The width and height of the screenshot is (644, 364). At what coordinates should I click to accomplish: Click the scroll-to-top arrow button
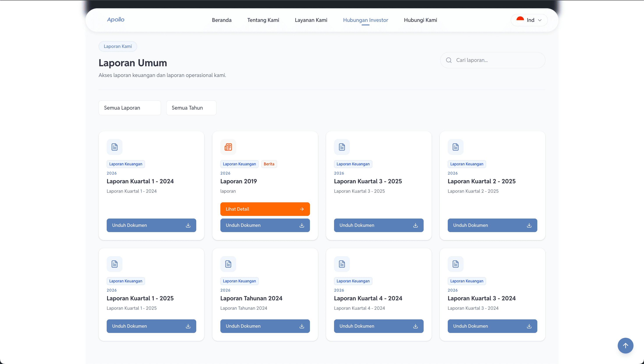625,345
